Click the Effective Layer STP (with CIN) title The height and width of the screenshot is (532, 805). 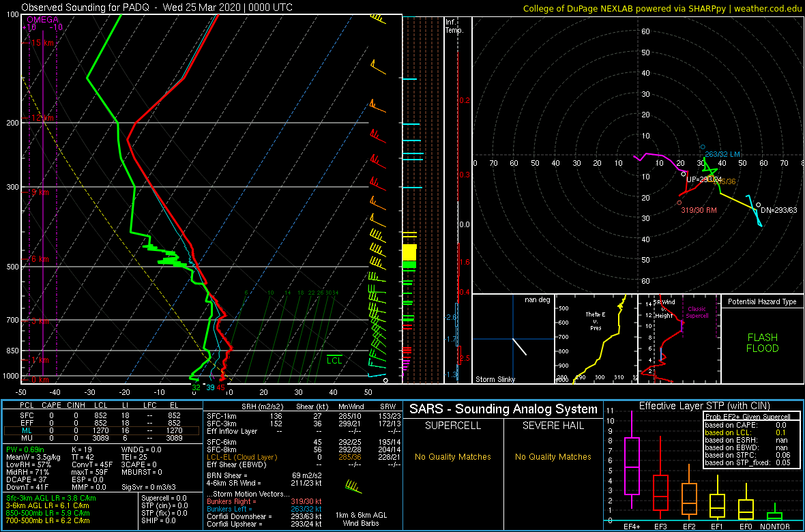pyautogui.click(x=703, y=406)
